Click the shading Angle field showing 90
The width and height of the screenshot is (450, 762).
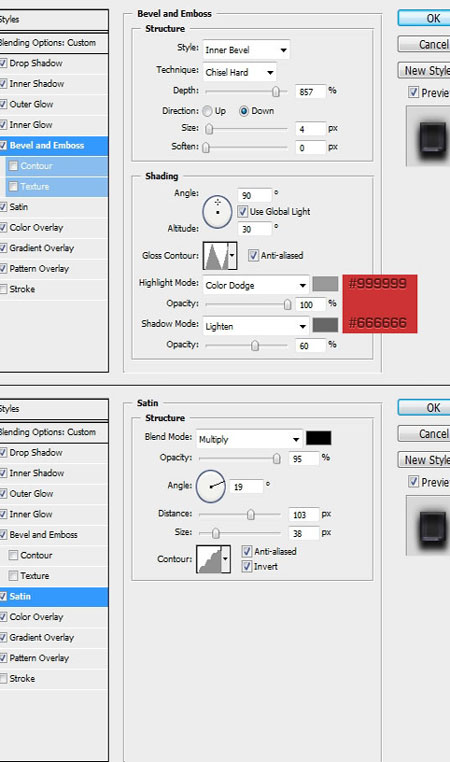[254, 195]
